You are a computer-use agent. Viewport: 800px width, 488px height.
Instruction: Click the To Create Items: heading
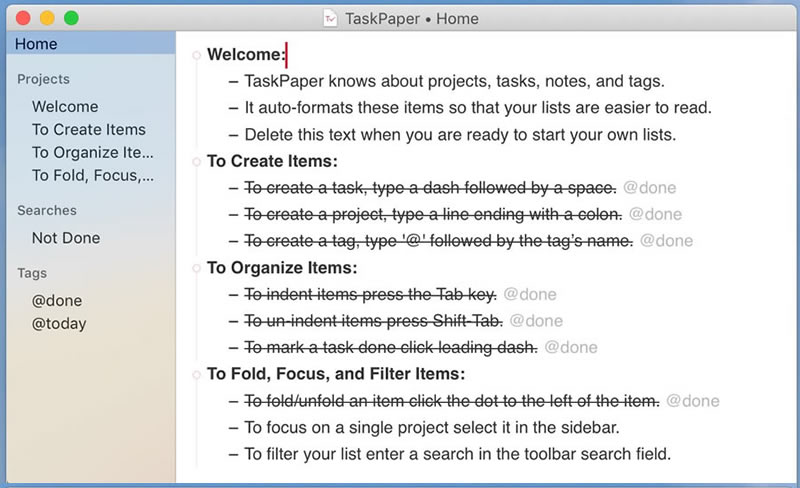click(x=272, y=161)
